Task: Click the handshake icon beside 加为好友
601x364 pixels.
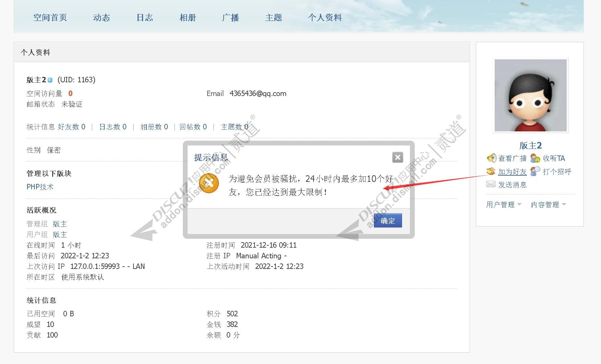Action: click(x=491, y=171)
